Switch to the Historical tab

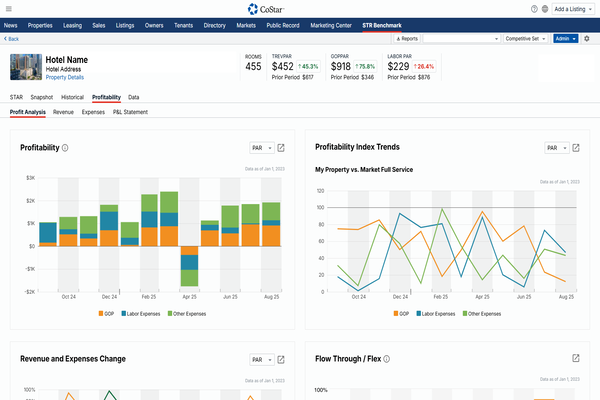tap(72, 97)
